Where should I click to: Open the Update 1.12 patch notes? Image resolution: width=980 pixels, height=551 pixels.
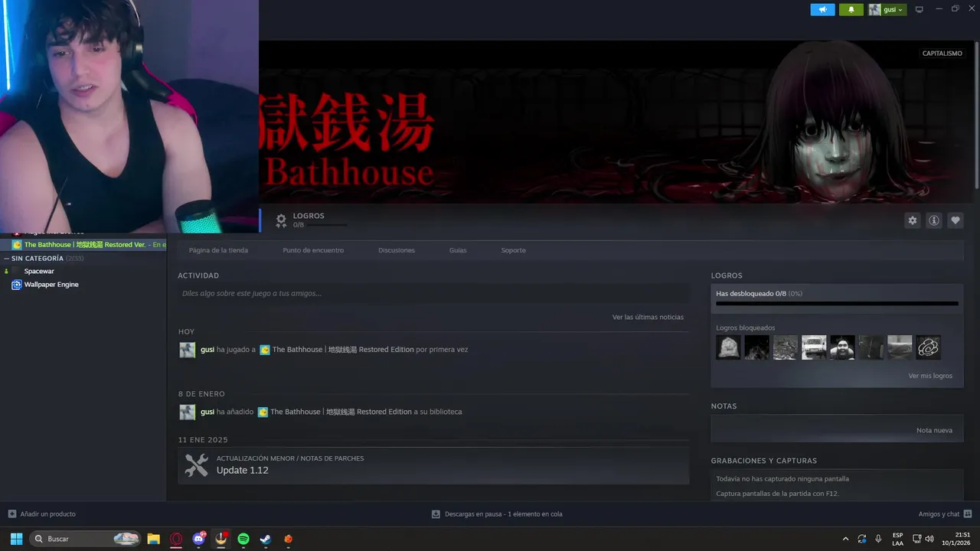pos(433,465)
